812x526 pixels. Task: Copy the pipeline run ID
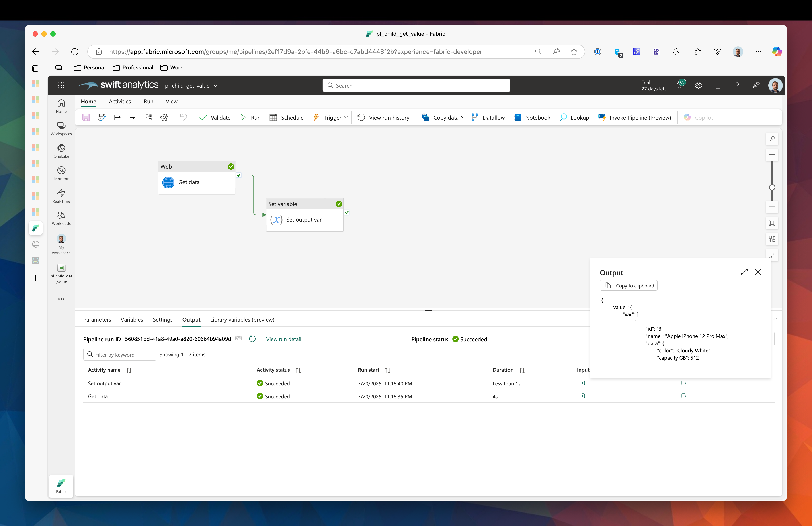238,338
